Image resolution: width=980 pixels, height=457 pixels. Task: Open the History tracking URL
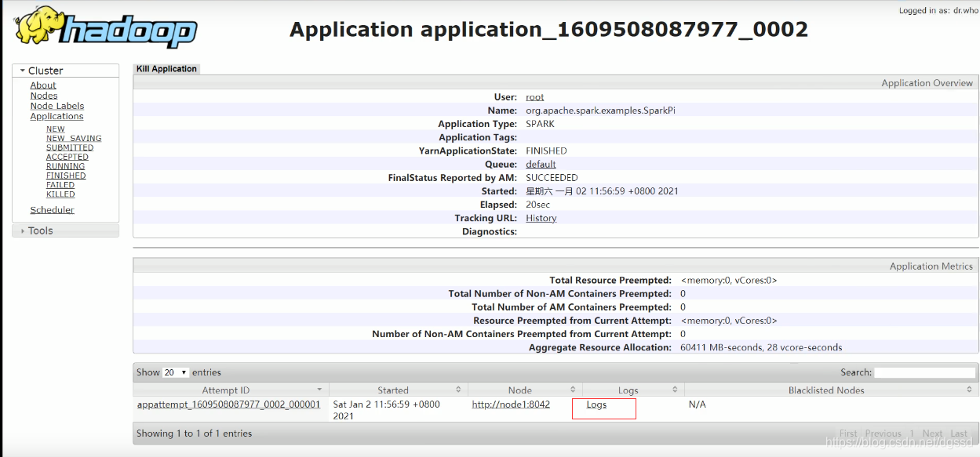pos(541,218)
